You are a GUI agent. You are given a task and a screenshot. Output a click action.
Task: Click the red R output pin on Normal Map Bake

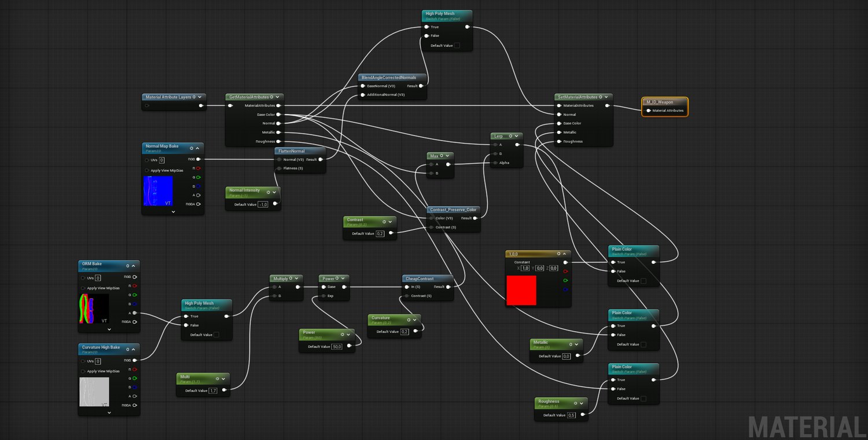point(198,168)
